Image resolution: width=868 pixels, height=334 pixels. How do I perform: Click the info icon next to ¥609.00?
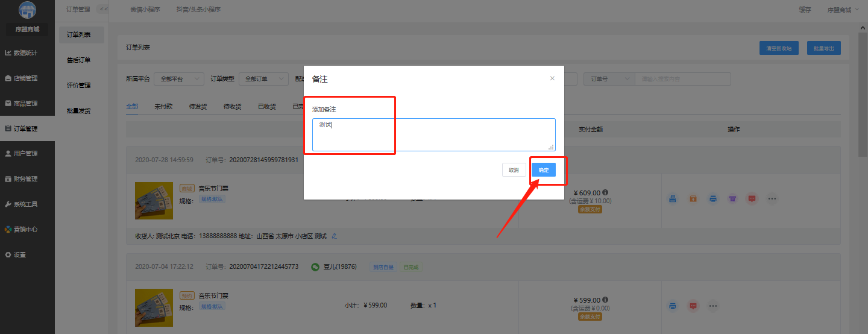tap(605, 193)
